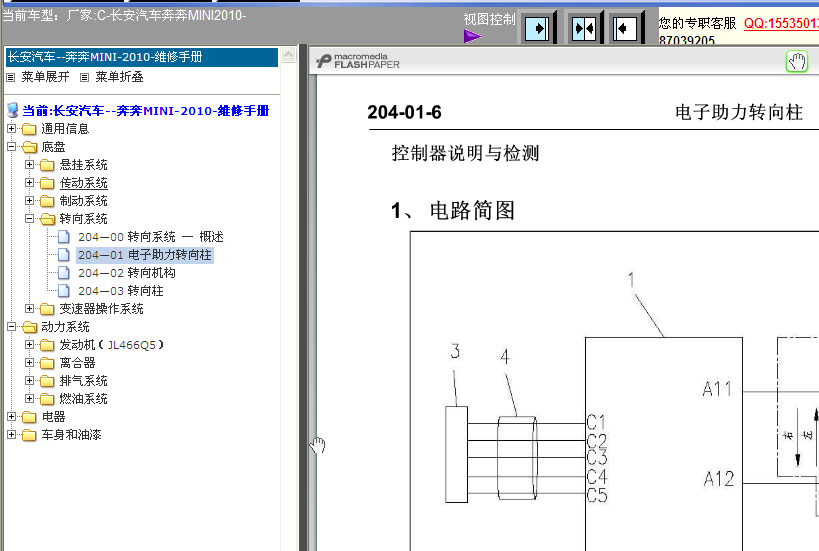Click the folder icon of 车身和油漆
Viewport: 819px width, 551px height.
tap(29, 435)
